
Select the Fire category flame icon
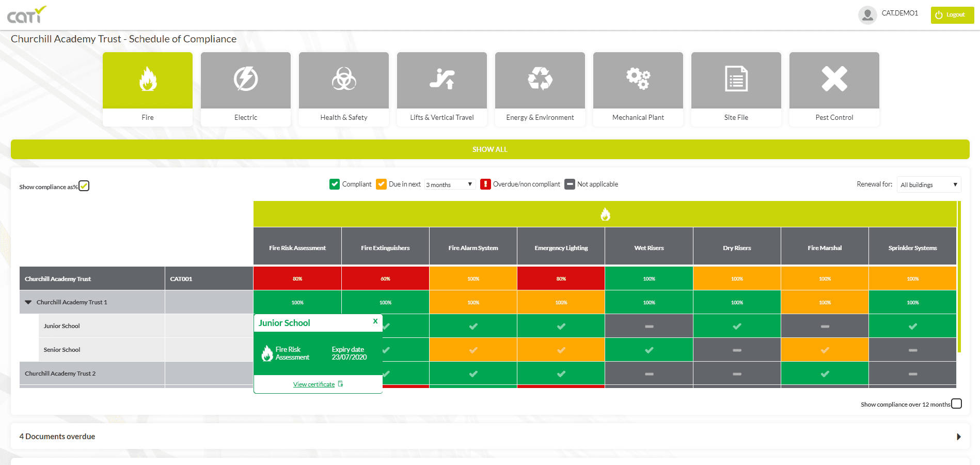[148, 79]
